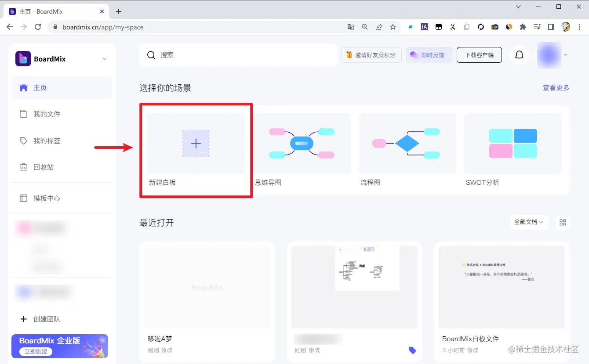
Task: Dismiss the BoardMix 企业版 banner
Action: [x=102, y=340]
